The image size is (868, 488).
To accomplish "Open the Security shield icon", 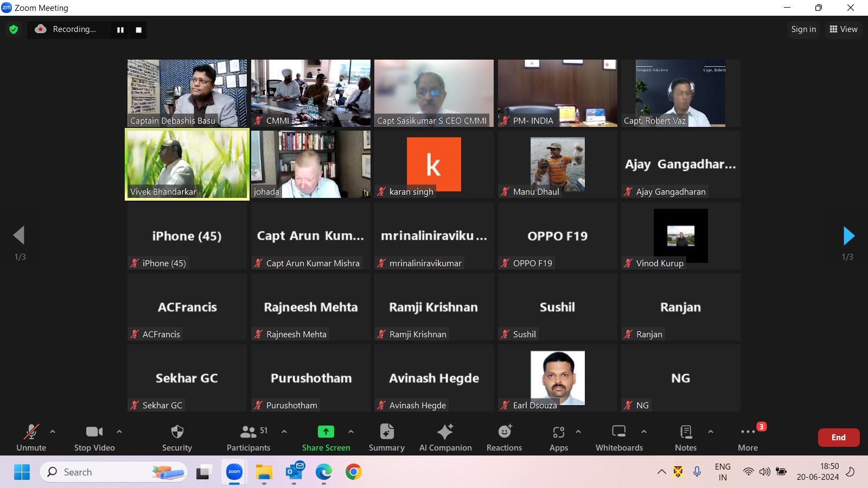I will [x=177, y=432].
